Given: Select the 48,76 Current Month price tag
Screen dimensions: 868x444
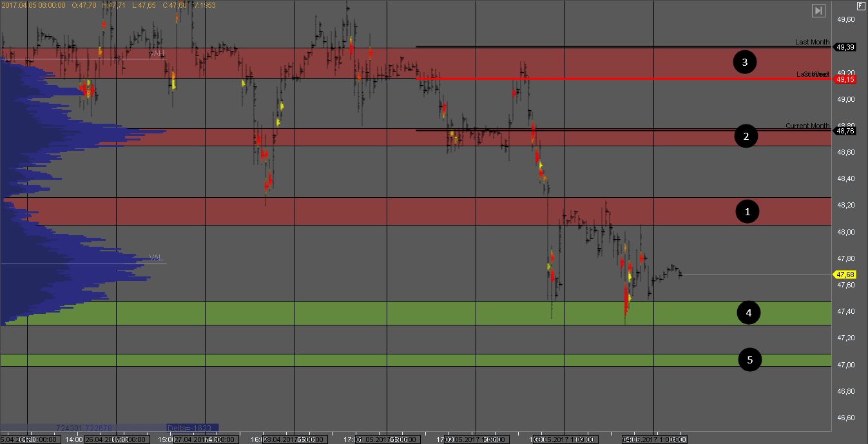Looking at the screenshot, I should (x=845, y=131).
